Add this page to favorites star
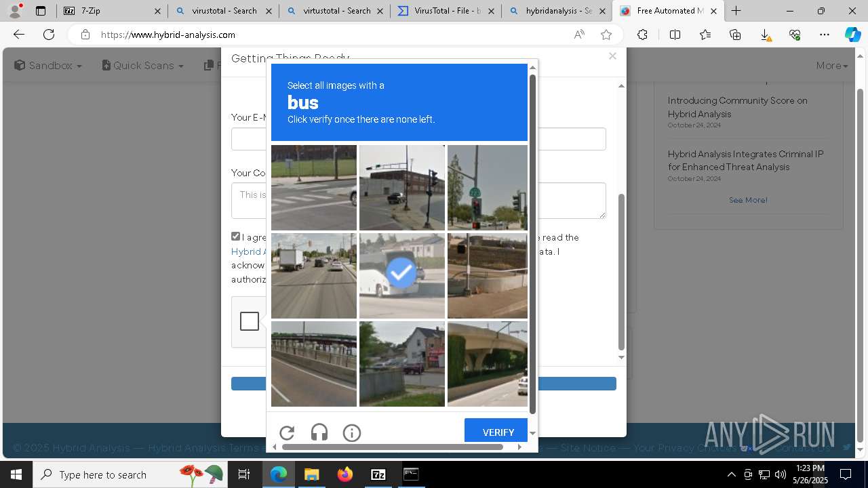This screenshot has height=488, width=868. coord(606,35)
